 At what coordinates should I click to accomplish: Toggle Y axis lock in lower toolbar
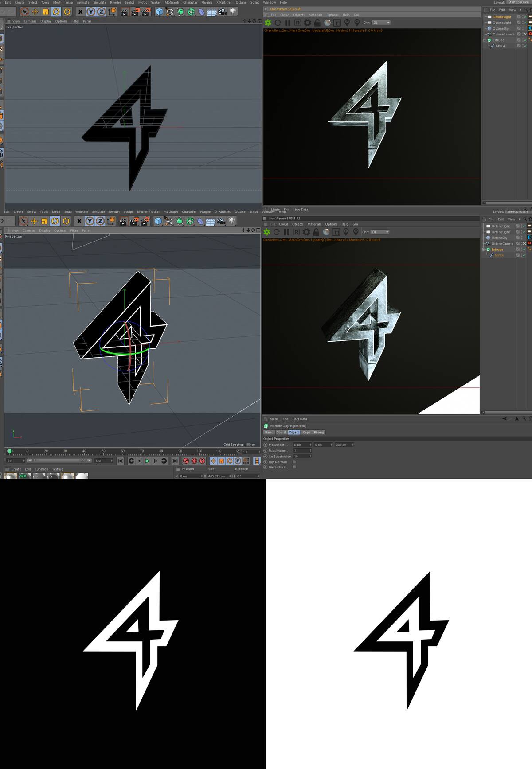coord(90,221)
